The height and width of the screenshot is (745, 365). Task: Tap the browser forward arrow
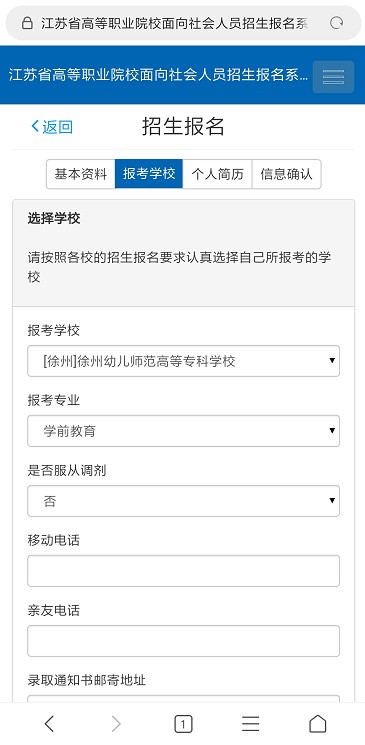pos(116,724)
